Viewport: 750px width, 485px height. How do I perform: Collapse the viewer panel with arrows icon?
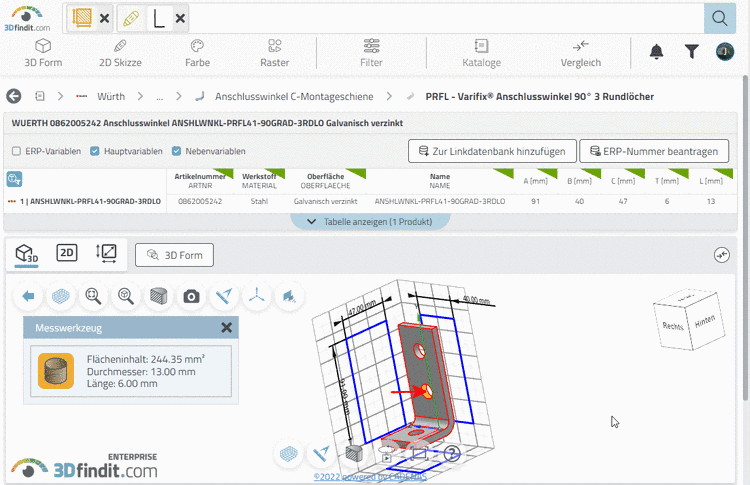(722, 255)
